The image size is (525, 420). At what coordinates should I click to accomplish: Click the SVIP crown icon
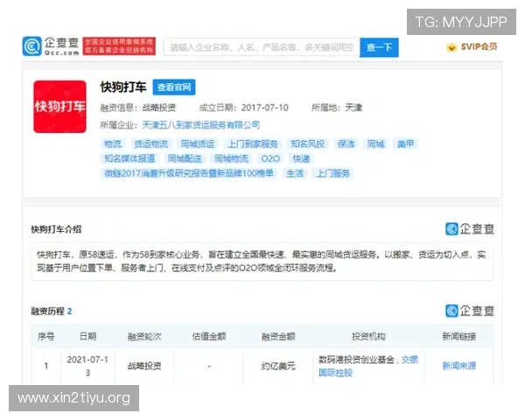coord(451,47)
